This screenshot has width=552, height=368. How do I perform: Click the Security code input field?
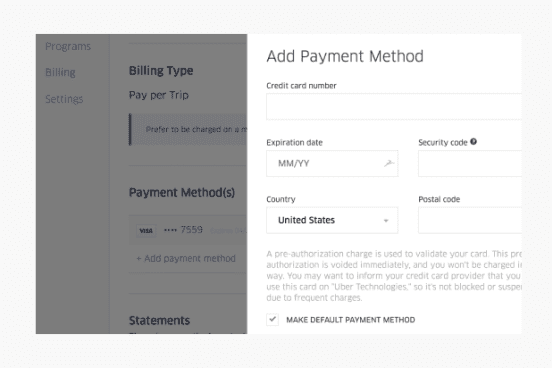470,163
